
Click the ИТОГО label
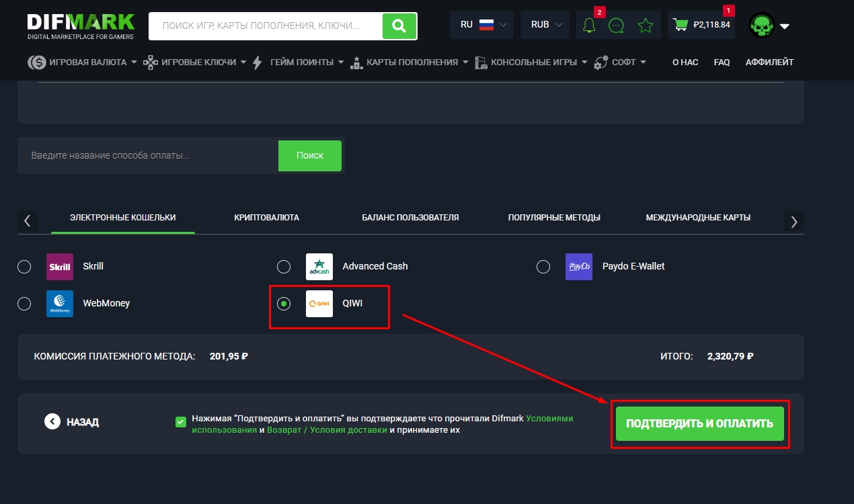676,356
